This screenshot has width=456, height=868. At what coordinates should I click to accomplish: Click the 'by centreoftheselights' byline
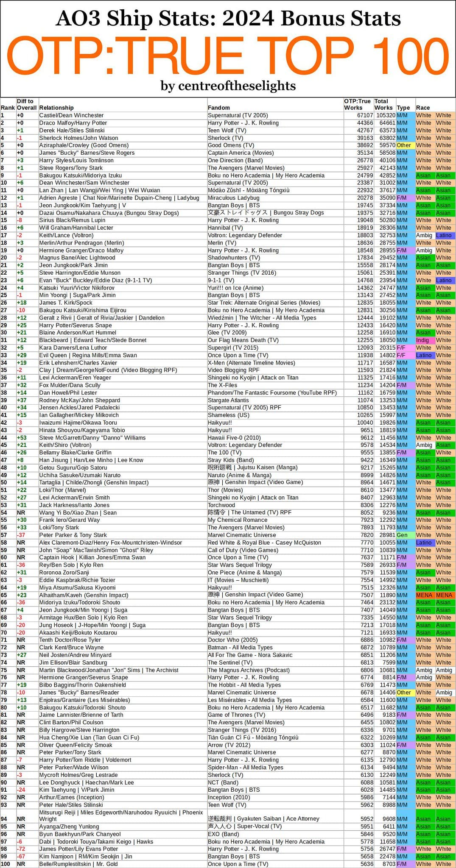pyautogui.click(x=228, y=86)
